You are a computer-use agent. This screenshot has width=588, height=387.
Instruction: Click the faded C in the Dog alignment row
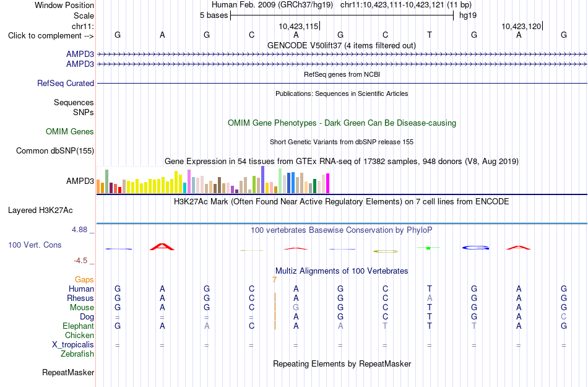click(x=564, y=317)
